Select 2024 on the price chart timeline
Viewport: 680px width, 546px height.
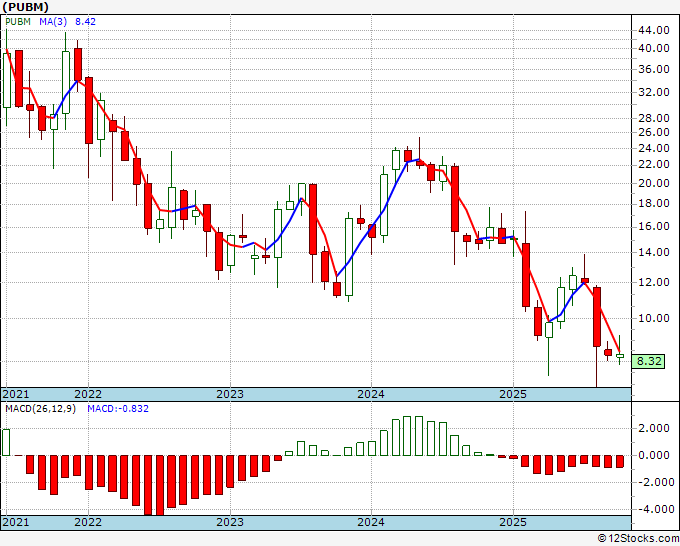point(371,394)
